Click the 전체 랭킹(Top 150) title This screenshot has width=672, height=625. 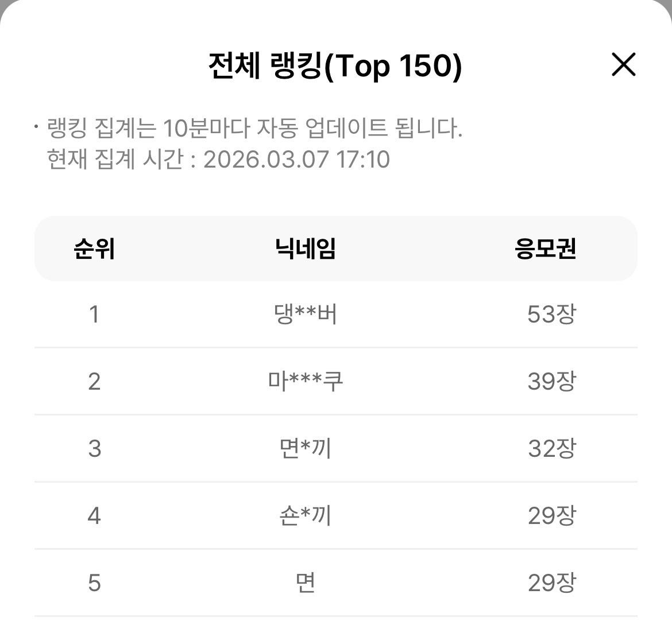point(335,66)
